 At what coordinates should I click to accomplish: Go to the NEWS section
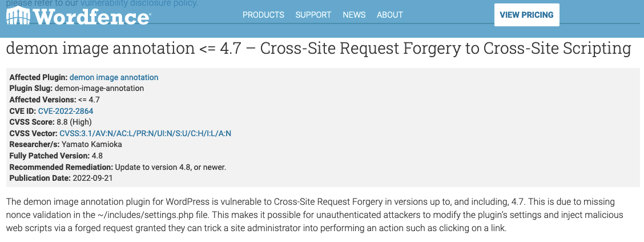tap(354, 15)
